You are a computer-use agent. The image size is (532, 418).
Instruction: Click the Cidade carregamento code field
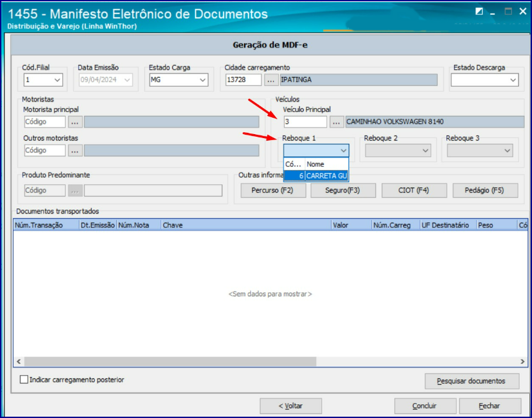pos(243,80)
